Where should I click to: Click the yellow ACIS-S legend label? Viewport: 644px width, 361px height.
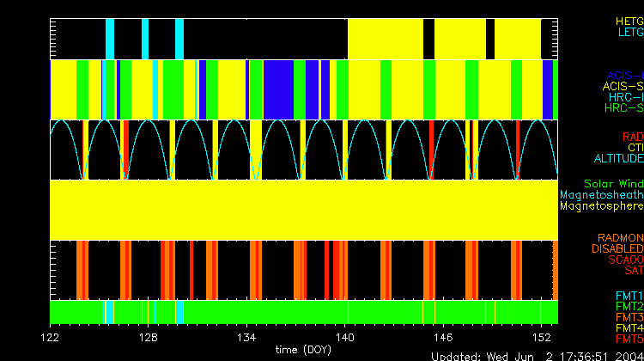[623, 86]
